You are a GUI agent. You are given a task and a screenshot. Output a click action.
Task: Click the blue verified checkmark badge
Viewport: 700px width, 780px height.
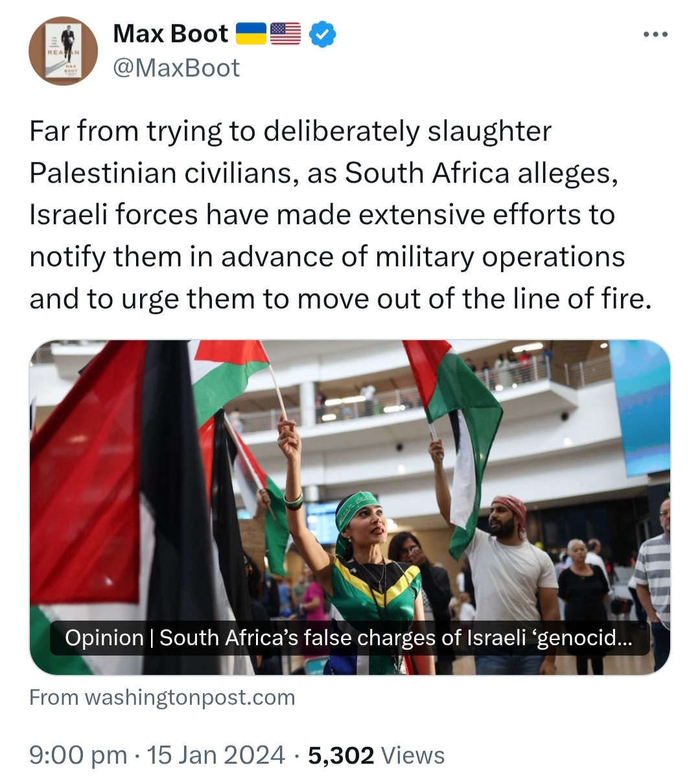(322, 34)
